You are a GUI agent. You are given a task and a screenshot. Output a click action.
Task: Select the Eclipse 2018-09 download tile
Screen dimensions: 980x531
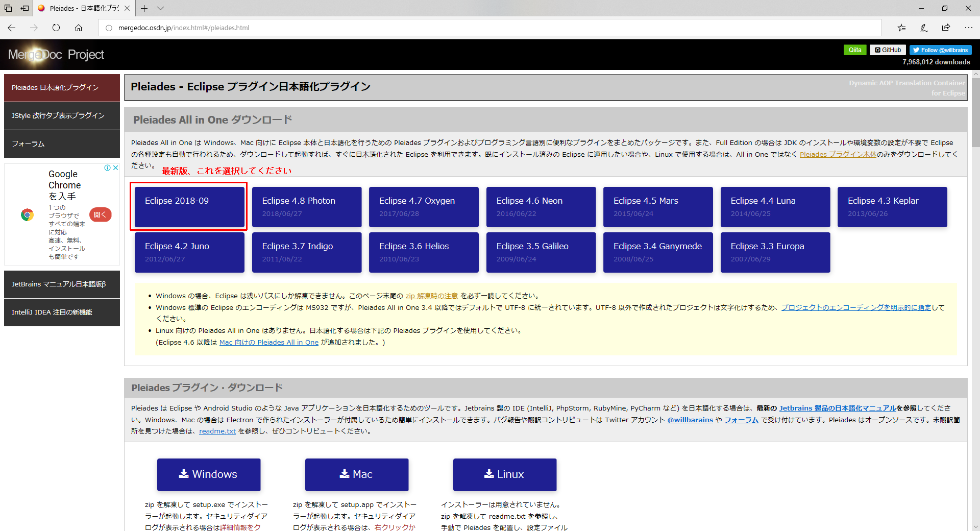[189, 207]
